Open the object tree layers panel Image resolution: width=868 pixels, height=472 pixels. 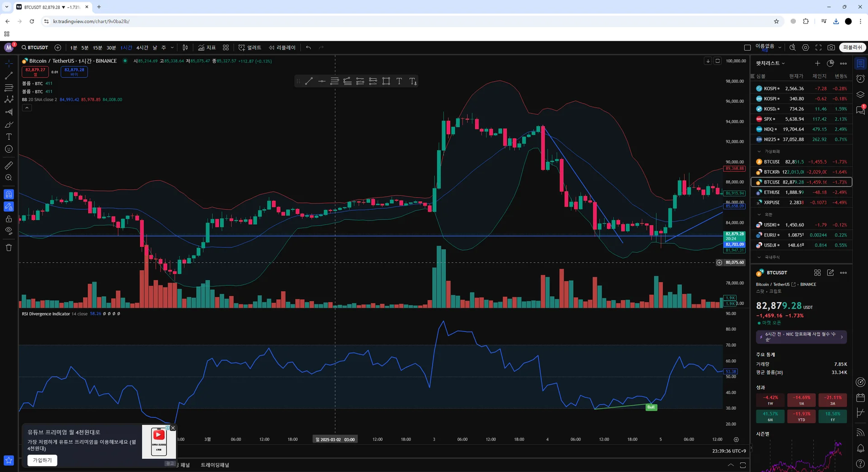[860, 94]
